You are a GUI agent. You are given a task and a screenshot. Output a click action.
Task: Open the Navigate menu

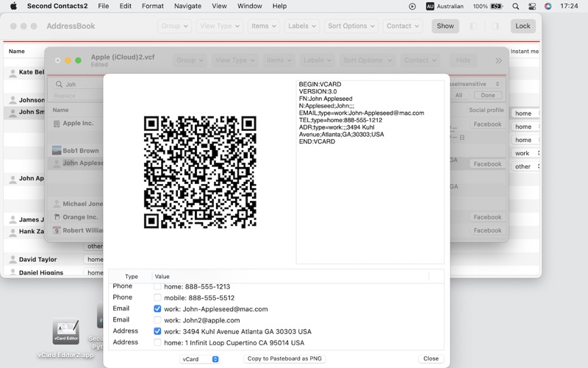(x=187, y=6)
